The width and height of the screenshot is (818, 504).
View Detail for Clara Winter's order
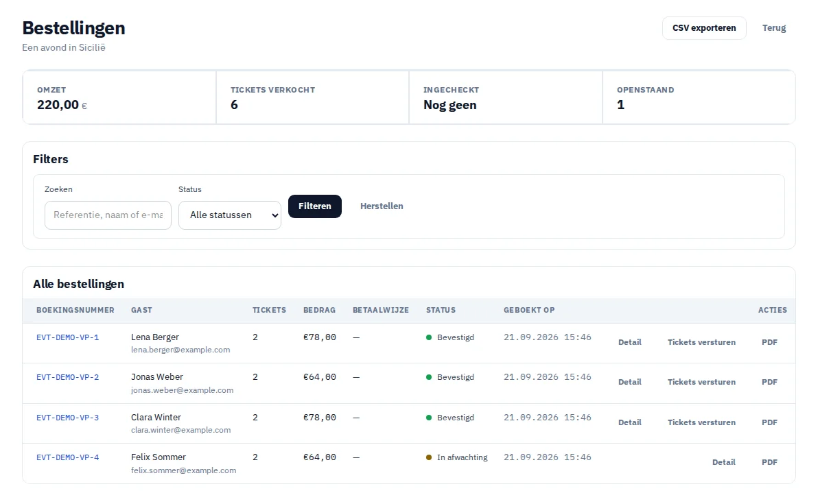click(x=630, y=422)
